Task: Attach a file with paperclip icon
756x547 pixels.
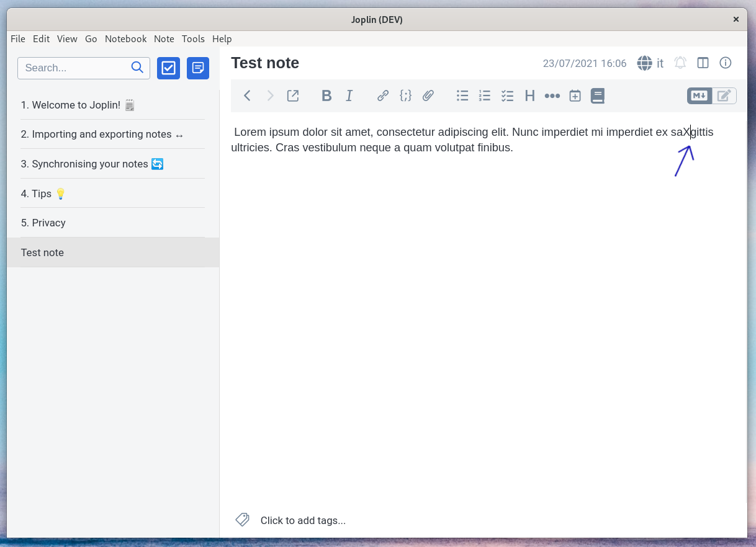Action: 428,96
